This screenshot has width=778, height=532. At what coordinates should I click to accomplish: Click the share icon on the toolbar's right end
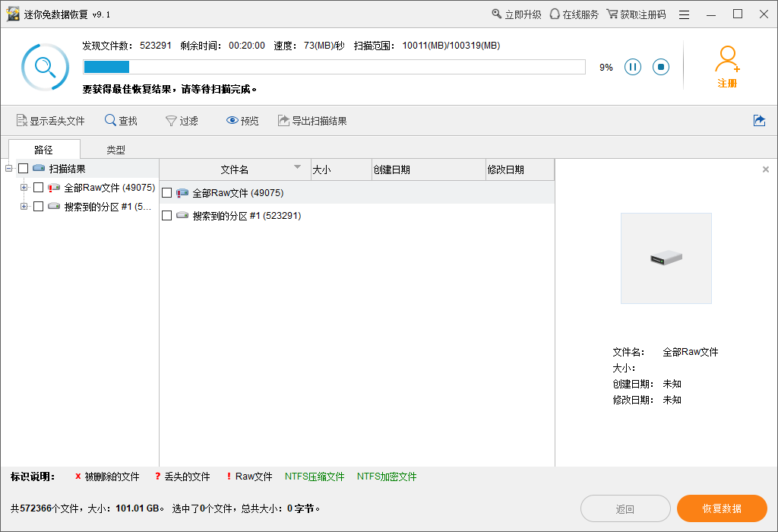click(x=759, y=121)
